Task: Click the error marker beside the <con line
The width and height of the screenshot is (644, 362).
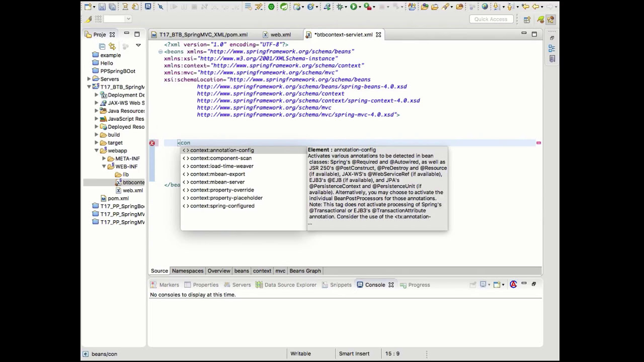Action: coord(152,143)
